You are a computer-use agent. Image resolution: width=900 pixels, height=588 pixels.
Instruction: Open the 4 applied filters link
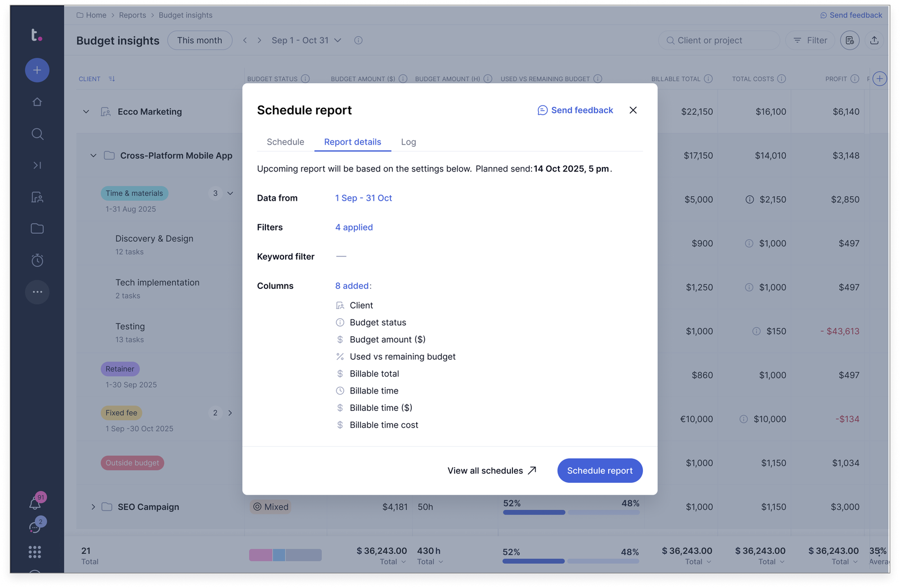tap(354, 227)
